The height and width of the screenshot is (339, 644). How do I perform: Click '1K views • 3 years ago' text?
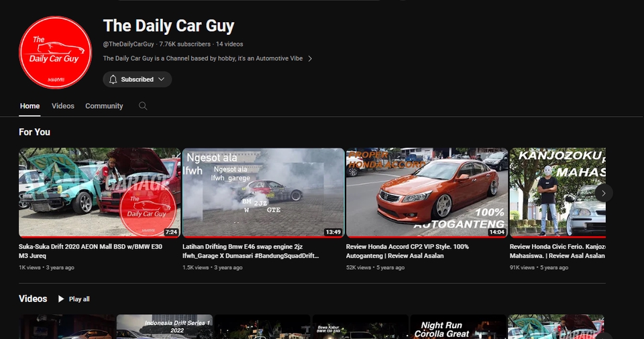[x=46, y=267]
